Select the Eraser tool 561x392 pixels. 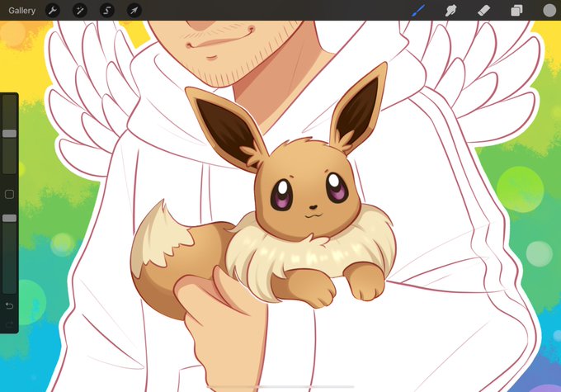click(x=483, y=11)
